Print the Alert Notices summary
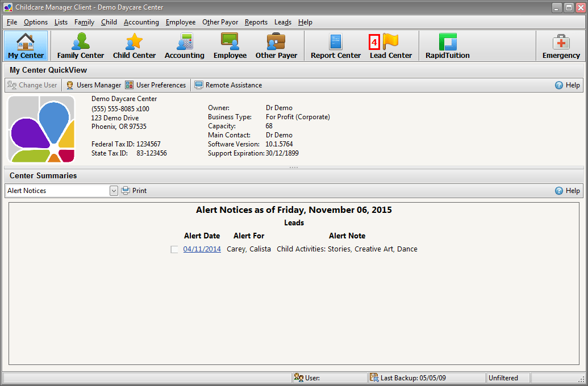This screenshot has width=588, height=386. click(x=134, y=191)
